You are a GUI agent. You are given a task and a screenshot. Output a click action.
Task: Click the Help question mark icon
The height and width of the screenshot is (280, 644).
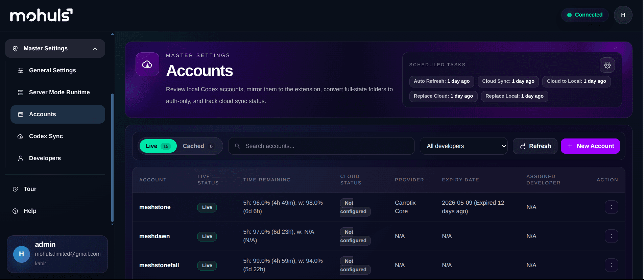[15, 211]
